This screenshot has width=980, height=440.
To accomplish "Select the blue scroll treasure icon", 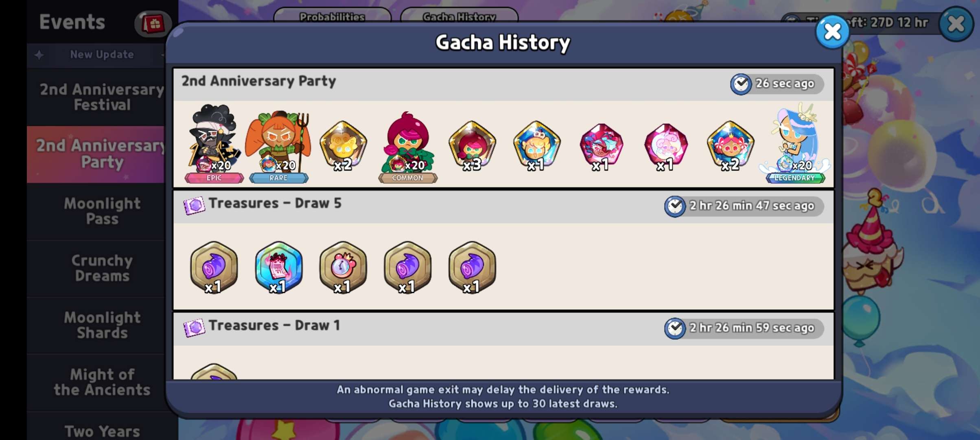I will pyautogui.click(x=279, y=268).
